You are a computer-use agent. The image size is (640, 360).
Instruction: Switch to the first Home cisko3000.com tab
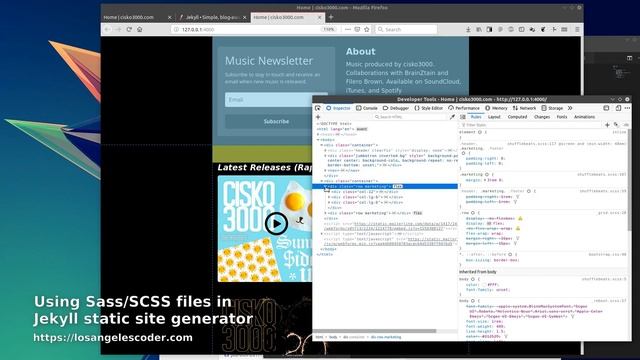click(x=137, y=17)
